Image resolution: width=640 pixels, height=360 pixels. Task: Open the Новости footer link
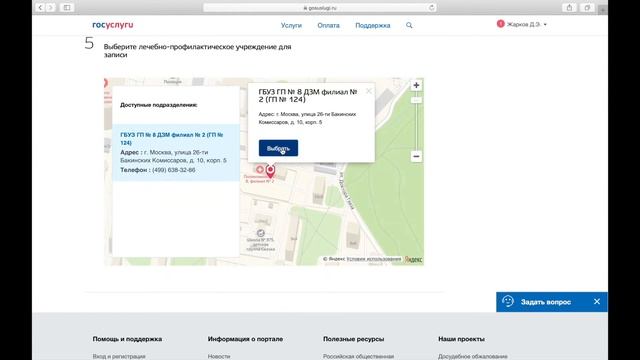tap(219, 356)
